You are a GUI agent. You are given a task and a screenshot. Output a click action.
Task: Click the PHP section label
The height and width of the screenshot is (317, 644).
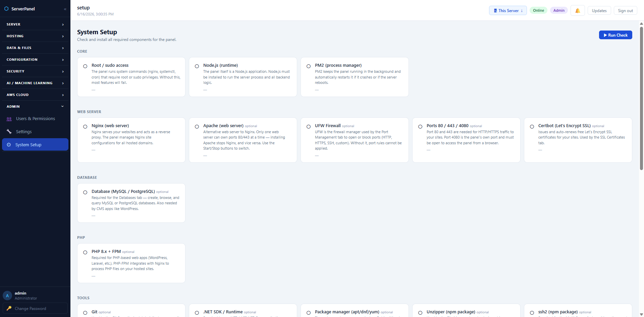click(81, 238)
